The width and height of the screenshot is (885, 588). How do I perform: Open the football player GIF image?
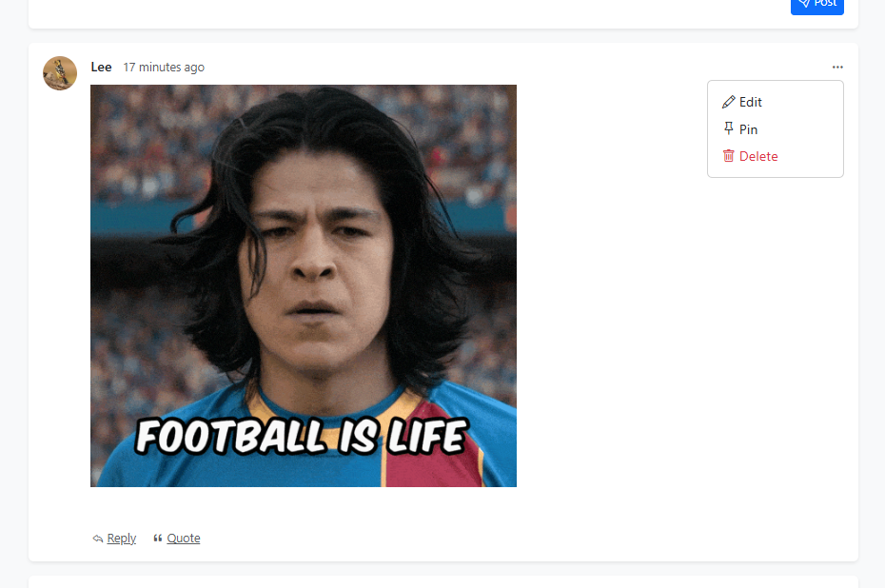pos(304,285)
